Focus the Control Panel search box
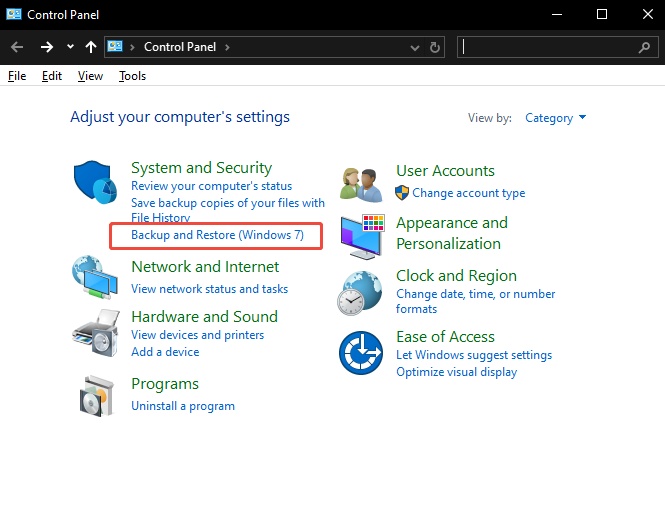 pyautogui.click(x=557, y=47)
